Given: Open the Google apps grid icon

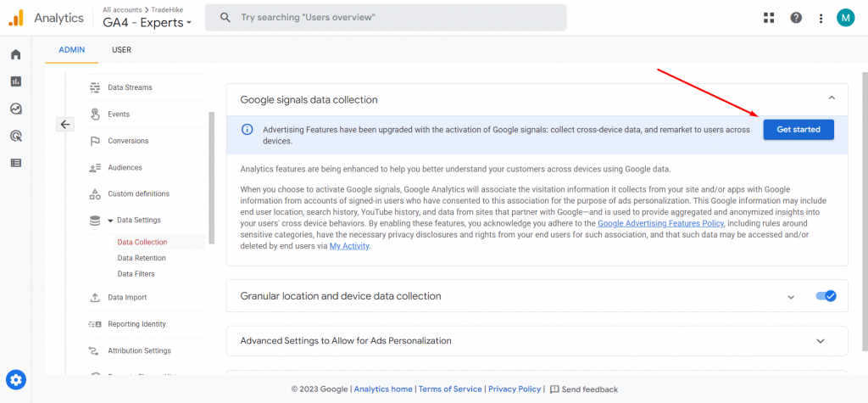Looking at the screenshot, I should pyautogui.click(x=768, y=18).
